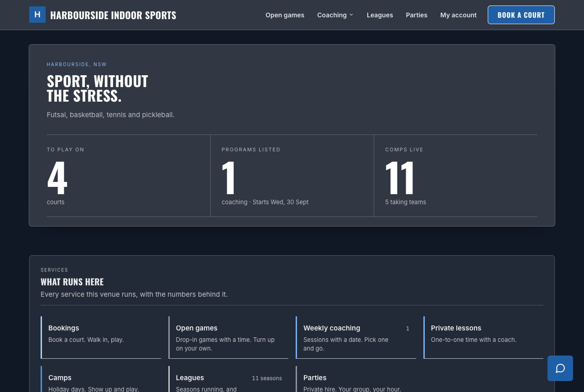Click the '5 taking teams' text
Image resolution: width=584 pixels, height=392 pixels.
click(x=406, y=202)
